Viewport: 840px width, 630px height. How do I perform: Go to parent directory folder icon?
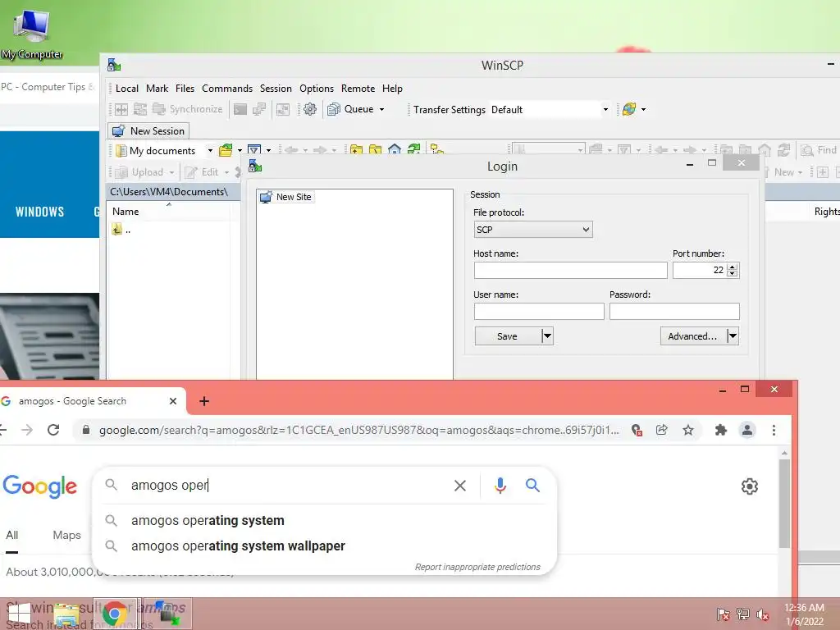(356, 150)
